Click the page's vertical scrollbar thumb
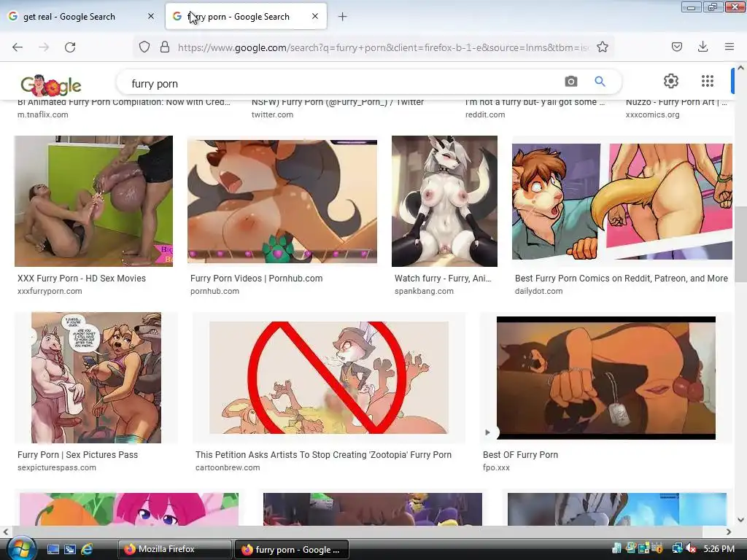The width and height of the screenshot is (747, 560). (x=740, y=244)
